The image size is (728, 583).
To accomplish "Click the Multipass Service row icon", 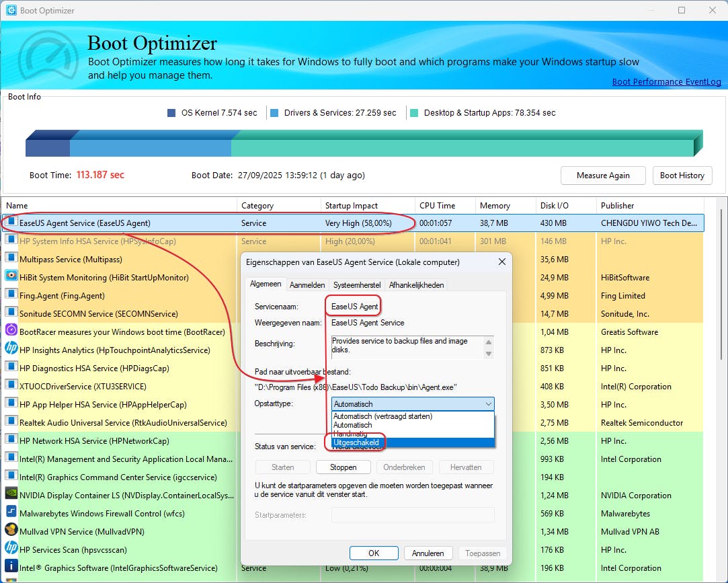I will pyautogui.click(x=11, y=258).
